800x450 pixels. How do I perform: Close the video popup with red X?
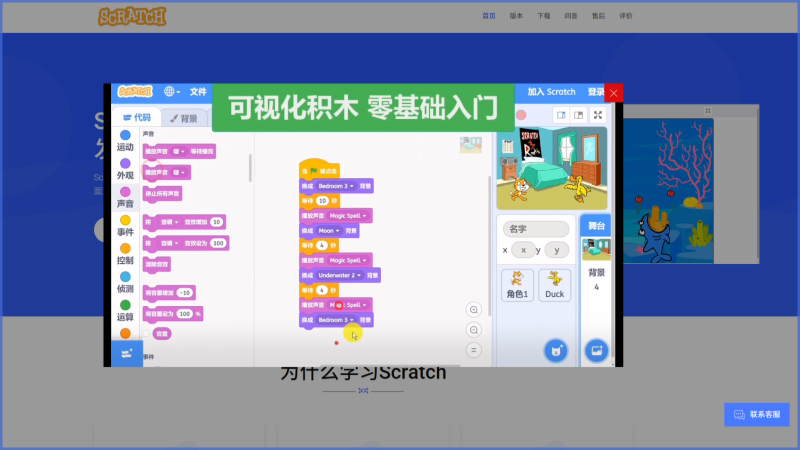pos(614,93)
